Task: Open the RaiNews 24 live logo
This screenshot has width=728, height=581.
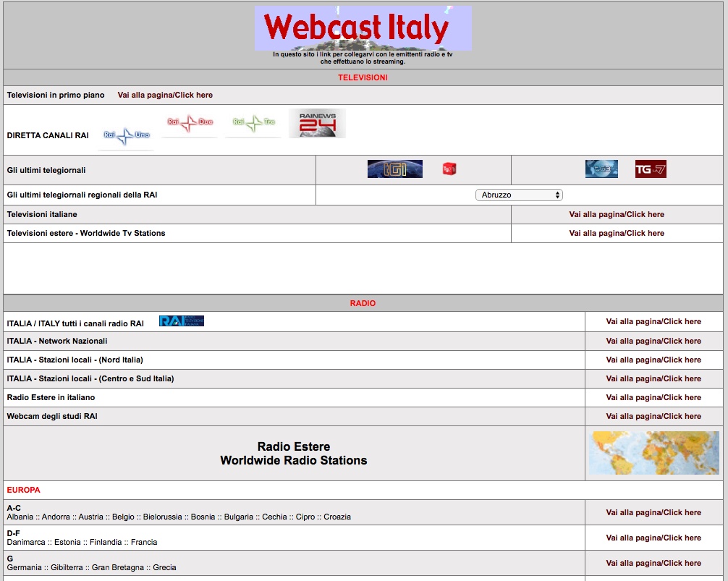Action: 317,124
